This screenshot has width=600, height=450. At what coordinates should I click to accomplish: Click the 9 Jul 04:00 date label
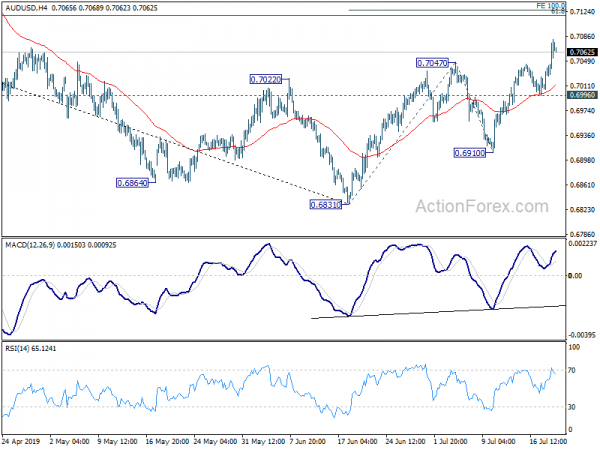coord(501,442)
